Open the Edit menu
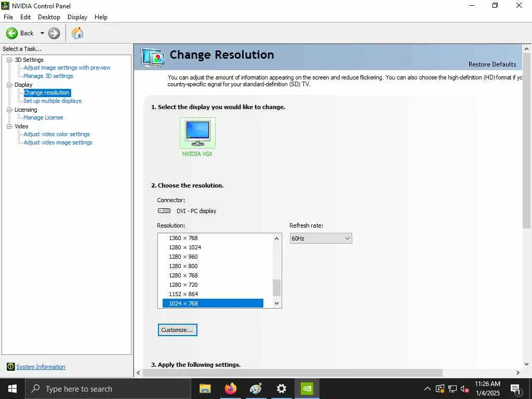 (25, 17)
